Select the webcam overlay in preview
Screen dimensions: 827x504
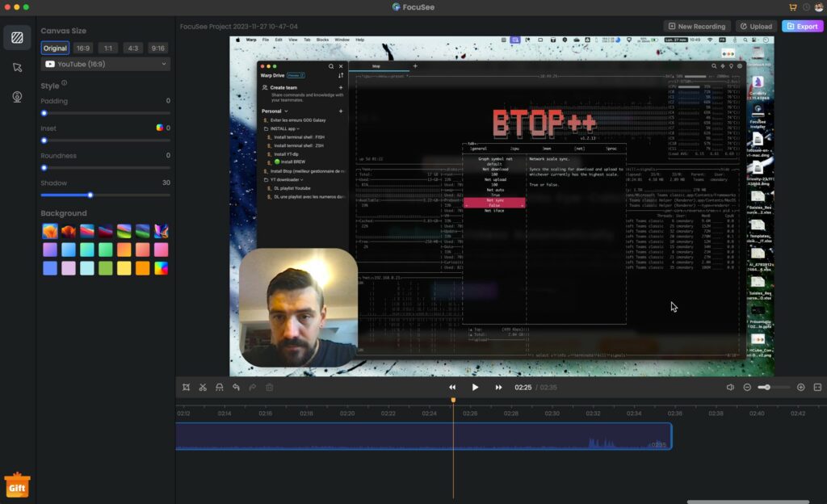pos(299,308)
